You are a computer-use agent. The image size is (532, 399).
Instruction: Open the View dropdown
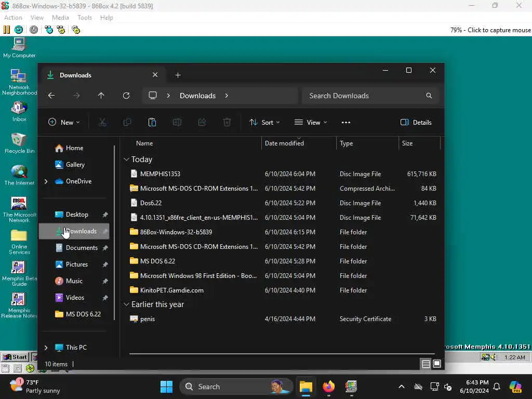(311, 123)
